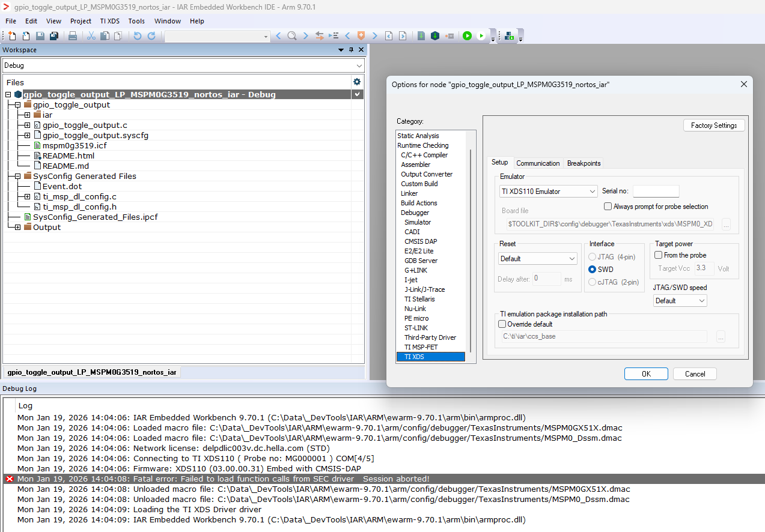Click the OK button
The image size is (765, 532).
coord(646,373)
